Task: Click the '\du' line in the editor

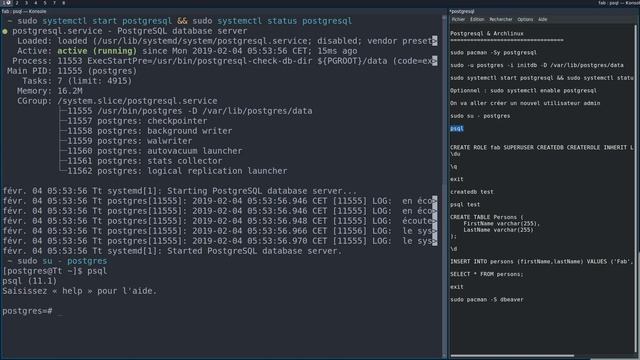Action: [x=455, y=154]
